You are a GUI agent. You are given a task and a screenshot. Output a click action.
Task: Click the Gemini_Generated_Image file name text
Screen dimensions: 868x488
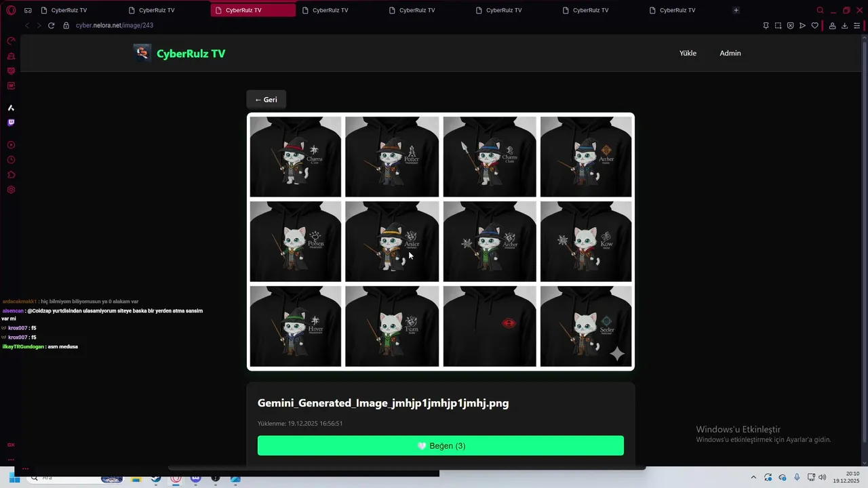point(383,403)
